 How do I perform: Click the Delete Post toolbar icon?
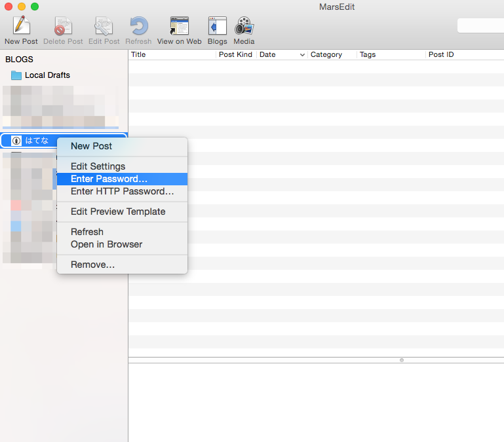63,26
